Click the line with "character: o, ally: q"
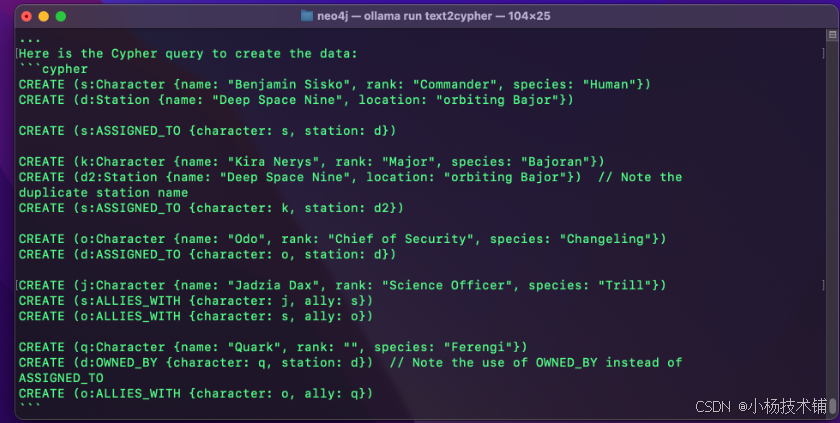Viewport: 840px width, 423px height. [x=196, y=394]
